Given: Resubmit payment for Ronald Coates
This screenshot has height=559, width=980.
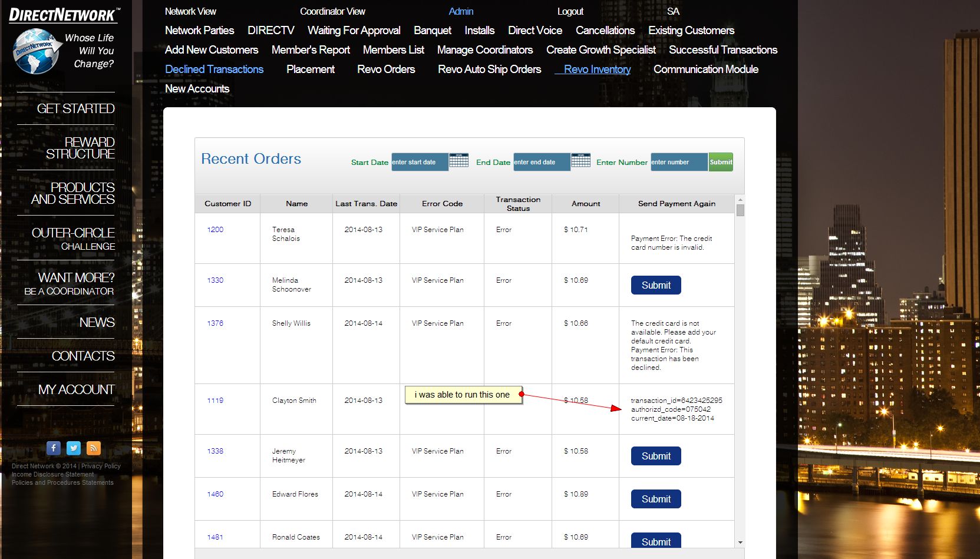Looking at the screenshot, I should (656, 541).
